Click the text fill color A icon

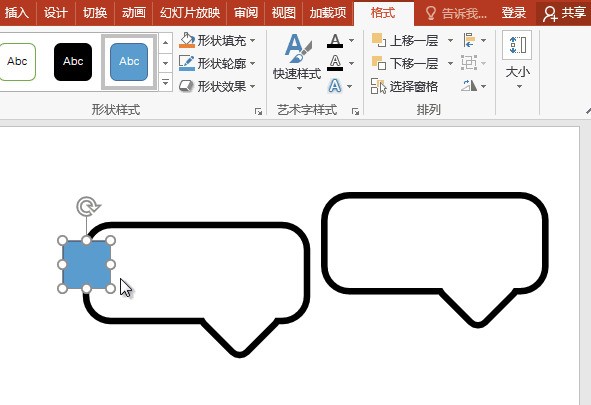335,40
